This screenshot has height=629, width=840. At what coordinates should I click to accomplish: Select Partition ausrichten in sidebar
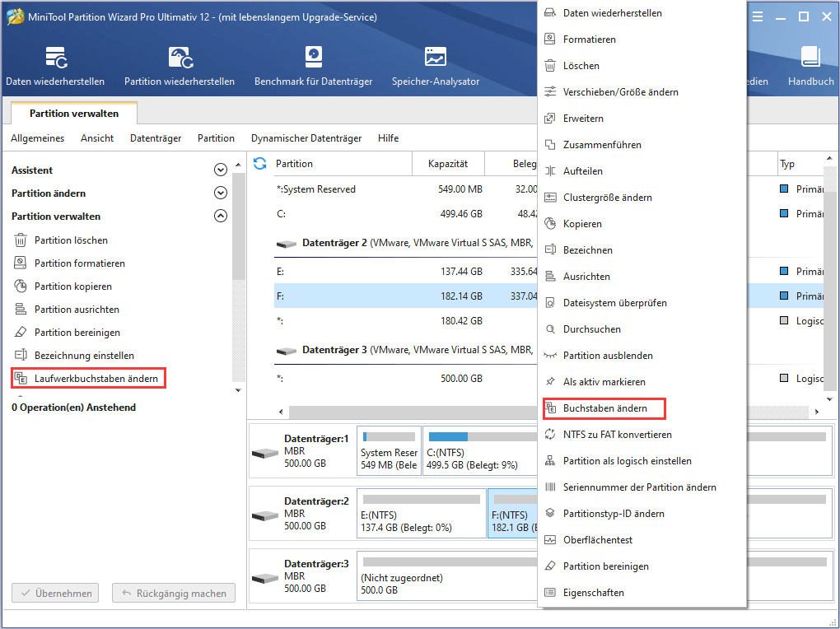click(x=77, y=309)
